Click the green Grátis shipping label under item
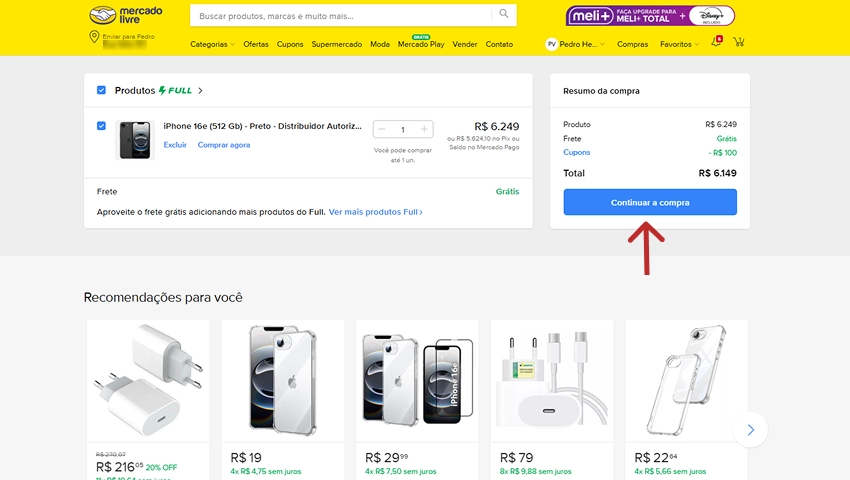Image resolution: width=850 pixels, height=480 pixels. coord(507,191)
